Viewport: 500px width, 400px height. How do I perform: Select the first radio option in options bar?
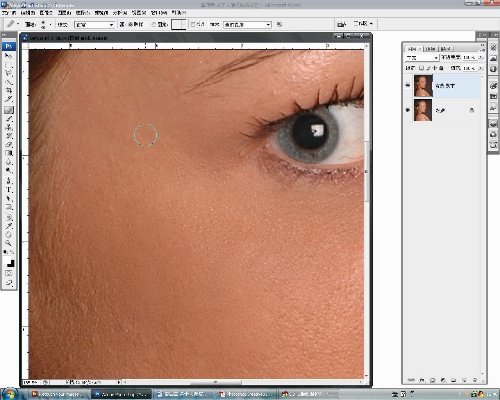point(131,24)
